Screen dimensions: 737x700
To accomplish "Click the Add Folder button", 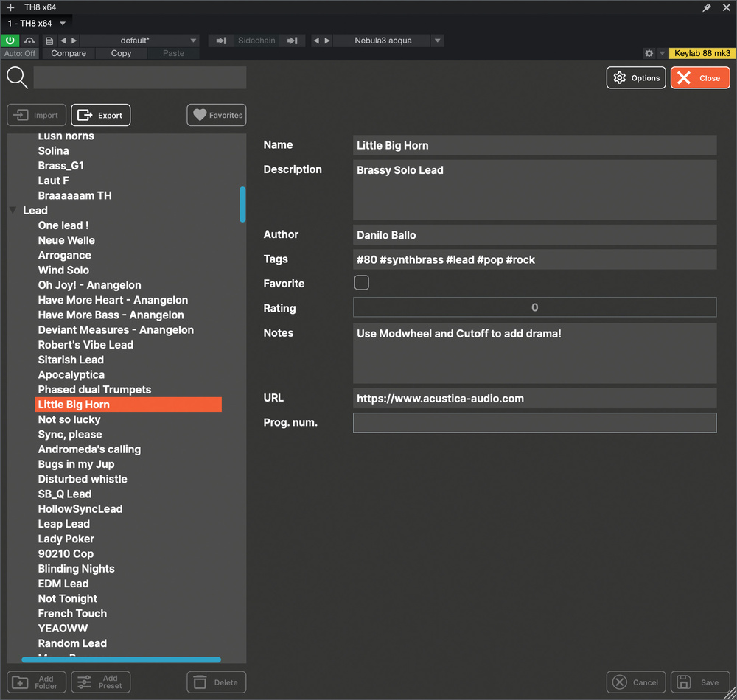I will [37, 682].
